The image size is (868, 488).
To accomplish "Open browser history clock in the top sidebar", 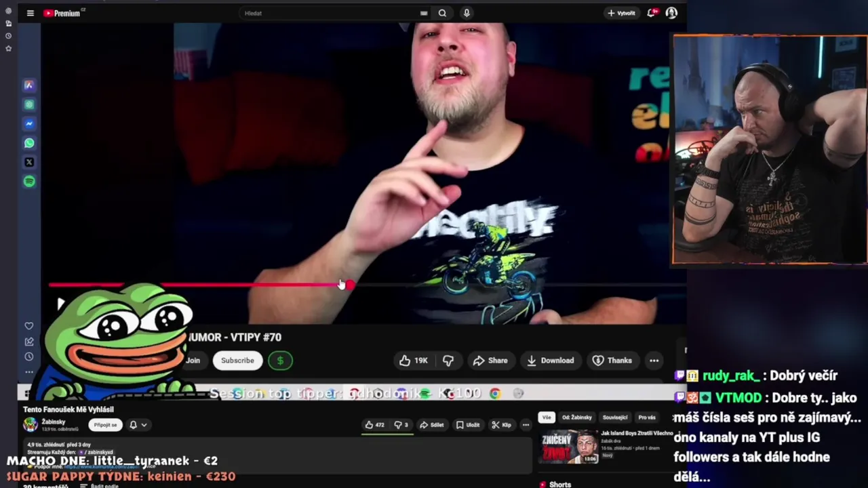I will (8, 35).
